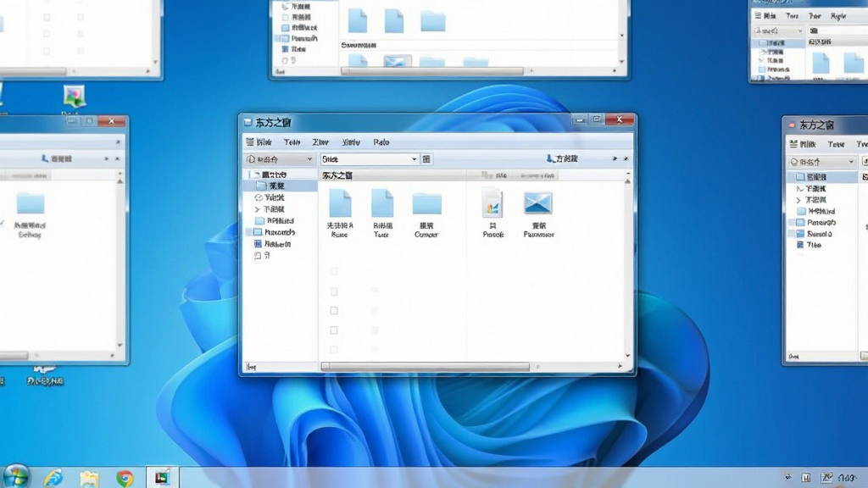
Task: Open the folder icon in the left window
Action: click(31, 203)
